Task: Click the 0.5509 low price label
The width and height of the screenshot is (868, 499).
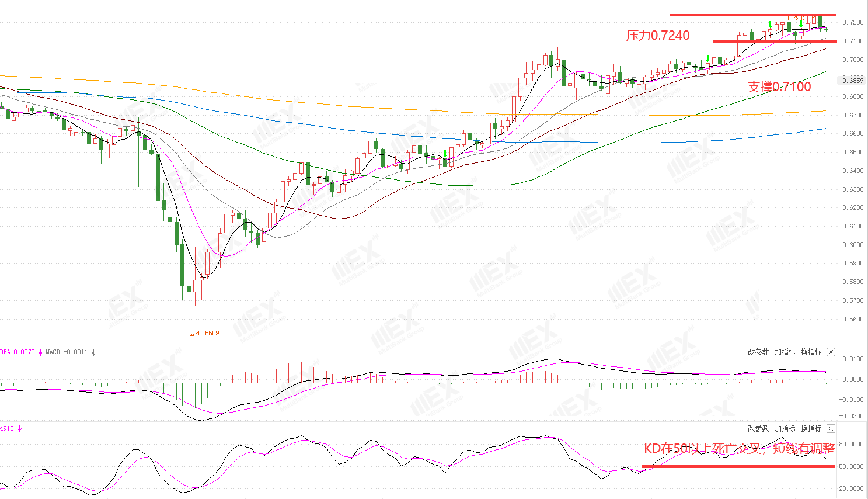Action: pyautogui.click(x=208, y=333)
